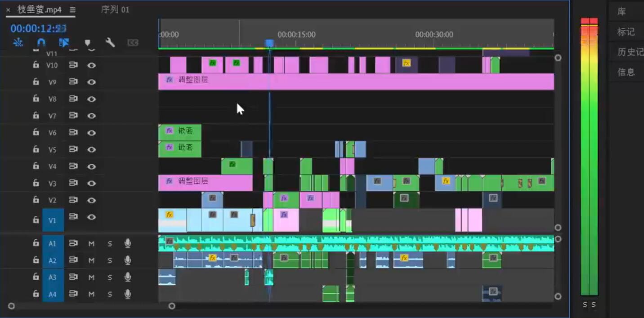Toggle sync lock on track V8

pos(73,99)
